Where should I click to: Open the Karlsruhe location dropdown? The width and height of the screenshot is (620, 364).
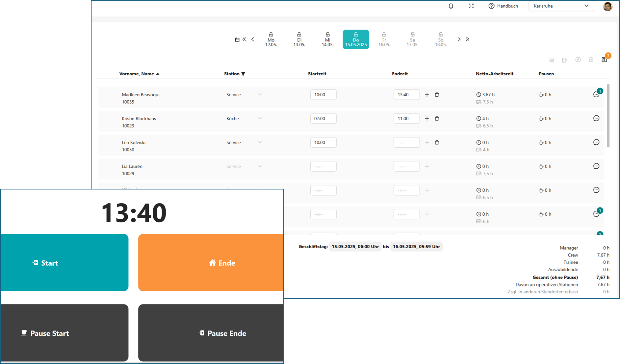[561, 6]
